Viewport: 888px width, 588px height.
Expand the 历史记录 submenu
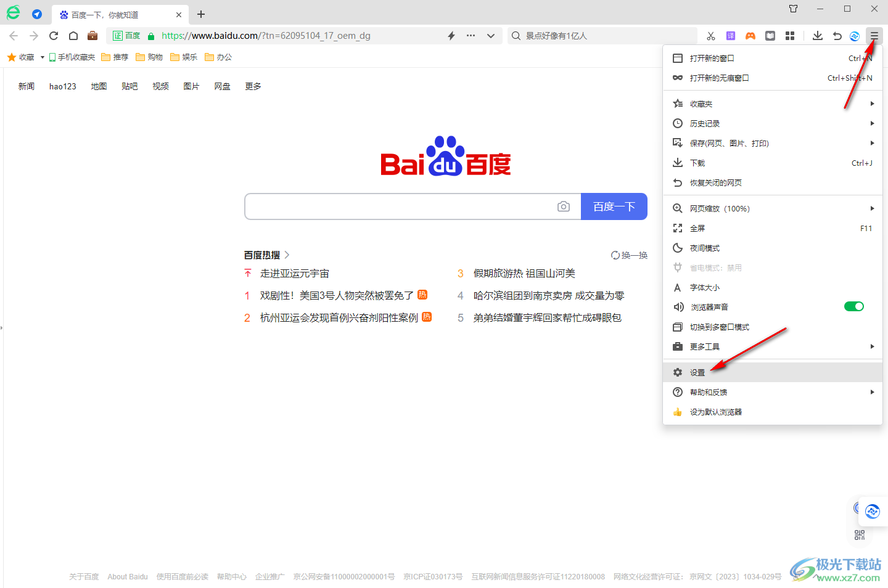coord(773,123)
